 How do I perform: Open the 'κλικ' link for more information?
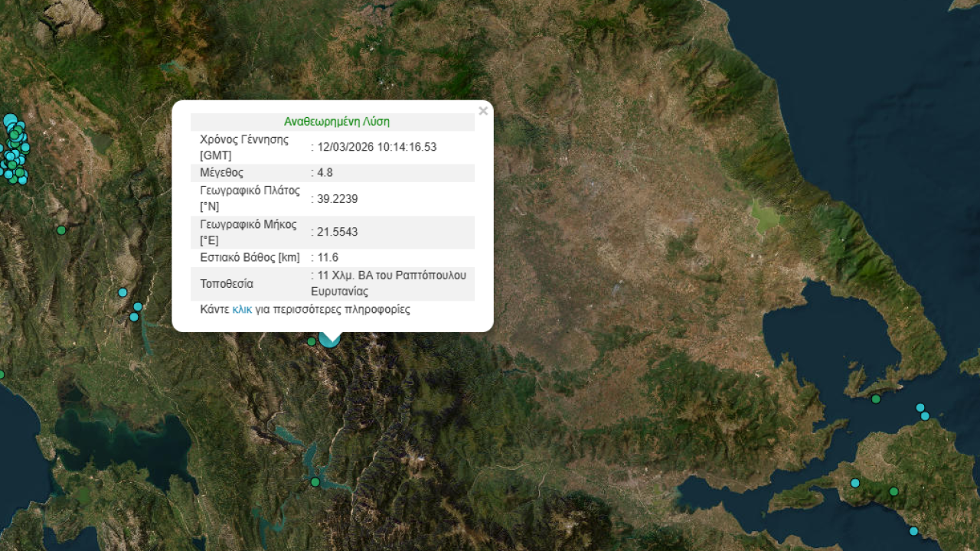[242, 310]
